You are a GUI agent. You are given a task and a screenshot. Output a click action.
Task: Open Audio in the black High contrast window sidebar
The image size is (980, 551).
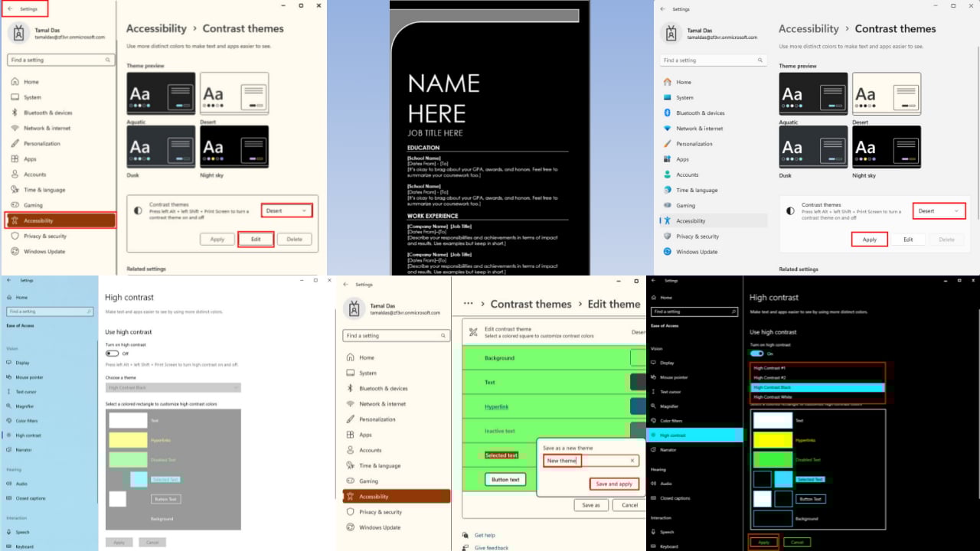click(665, 484)
